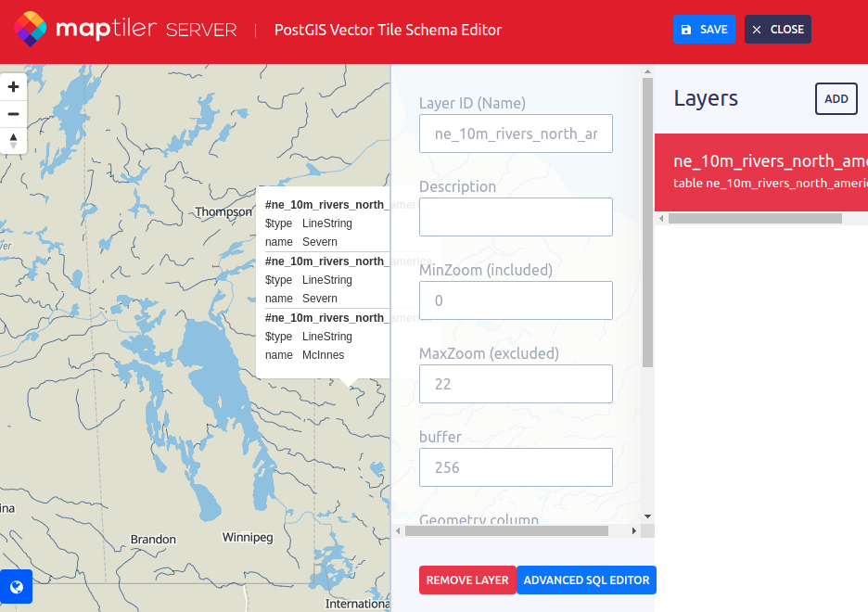
Task: Click the buffer value field
Action: tap(516, 467)
